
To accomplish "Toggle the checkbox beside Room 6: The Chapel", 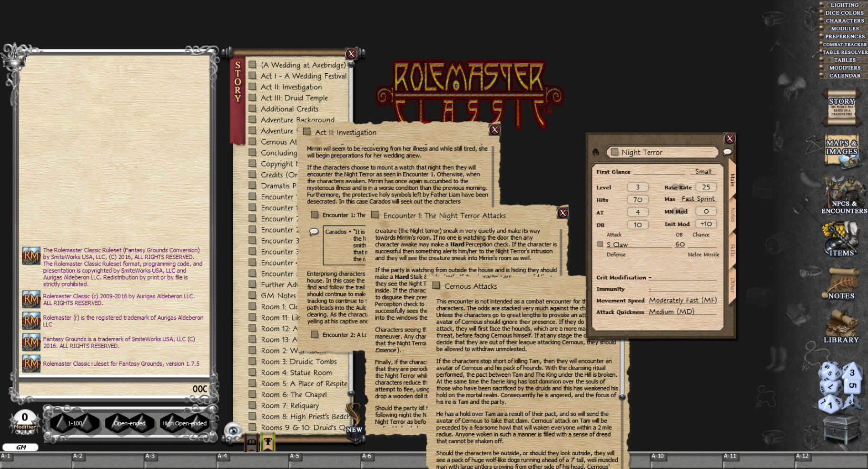I will click(252, 394).
